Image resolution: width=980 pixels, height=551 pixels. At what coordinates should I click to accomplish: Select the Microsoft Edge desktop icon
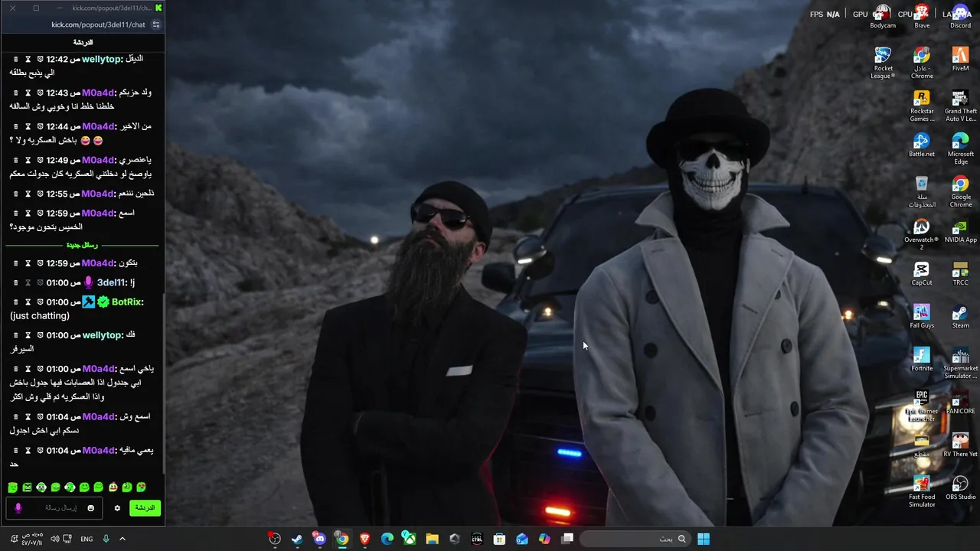point(960,148)
